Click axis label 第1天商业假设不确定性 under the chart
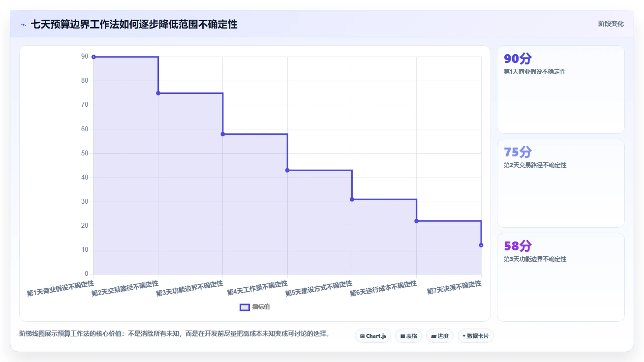The width and height of the screenshot is (644, 362). tap(61, 289)
